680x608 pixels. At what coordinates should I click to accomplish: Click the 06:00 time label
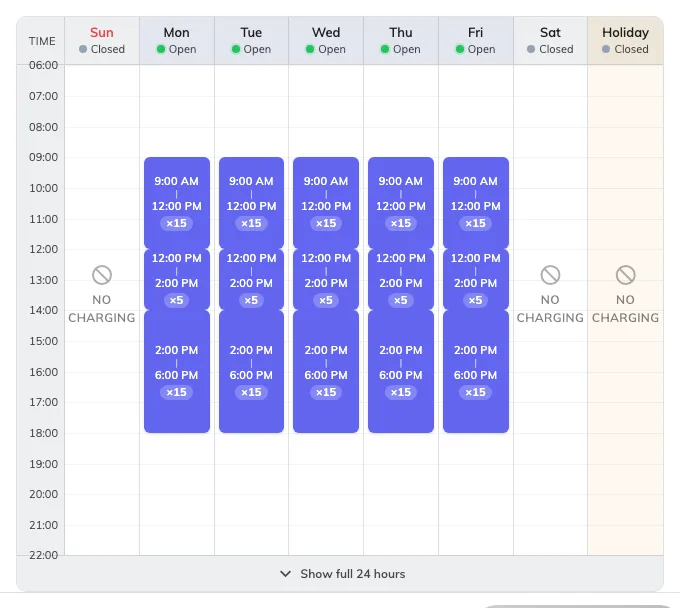tap(43, 65)
